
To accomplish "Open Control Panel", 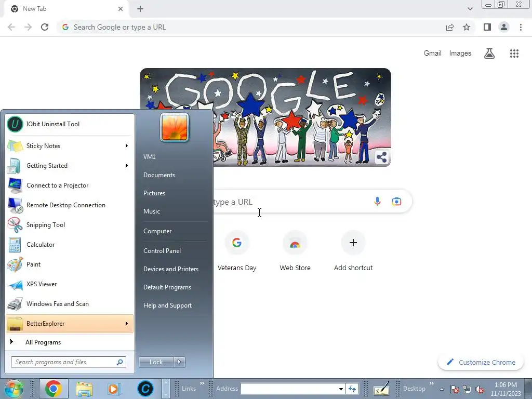I will (x=162, y=251).
